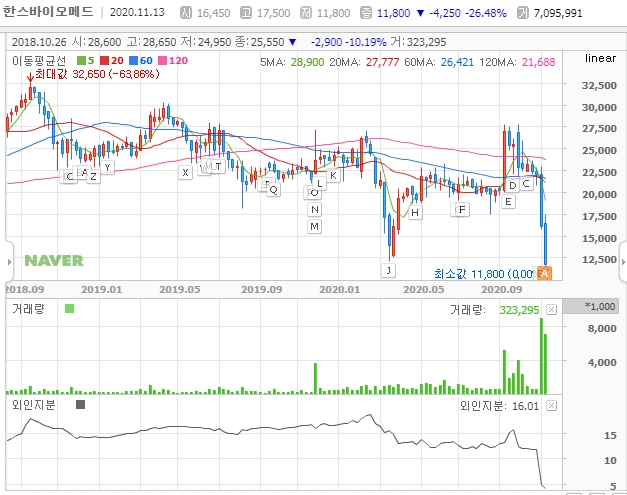Viewport: 627px width, 495px height.
Task: Toggle the 120-day moving average legend
Action: pyautogui.click(x=173, y=61)
